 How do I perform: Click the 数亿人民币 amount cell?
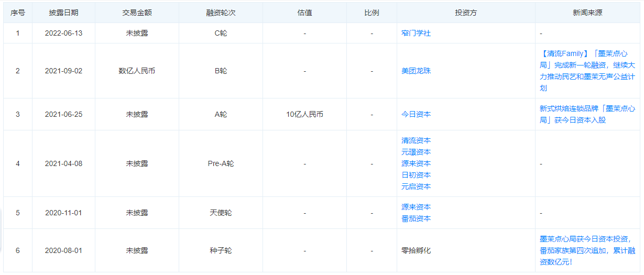coord(137,71)
